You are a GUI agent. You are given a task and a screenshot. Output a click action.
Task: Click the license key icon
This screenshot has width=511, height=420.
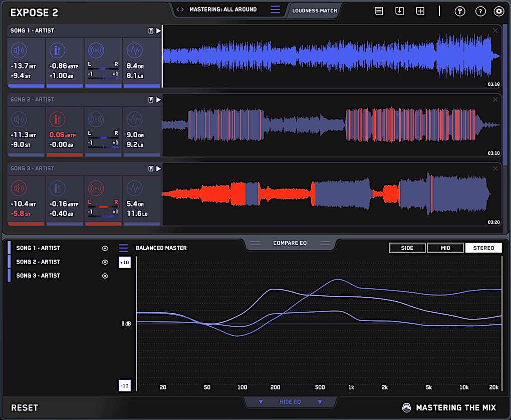(459, 11)
